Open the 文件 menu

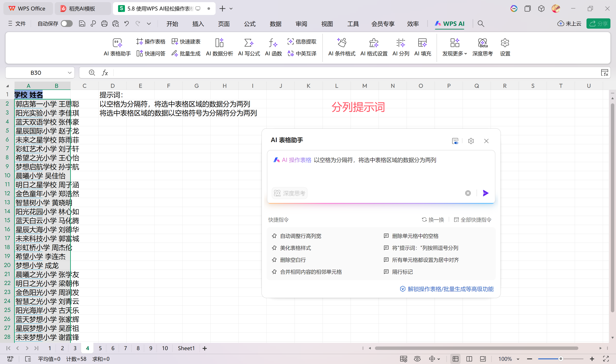tap(17, 23)
